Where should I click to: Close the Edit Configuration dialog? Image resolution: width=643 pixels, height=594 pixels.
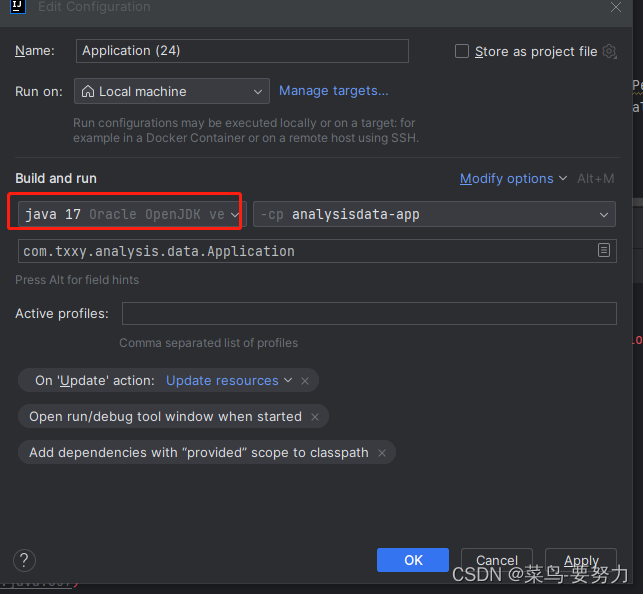(x=616, y=7)
